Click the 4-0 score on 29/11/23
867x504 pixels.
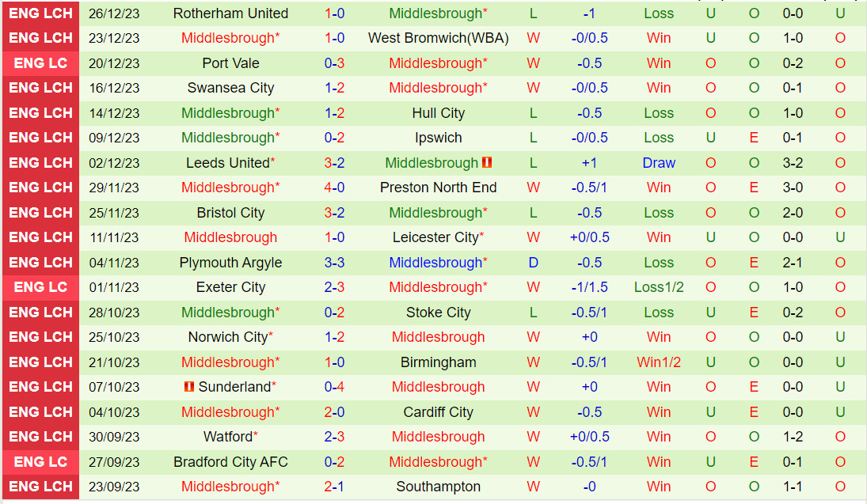(334, 188)
